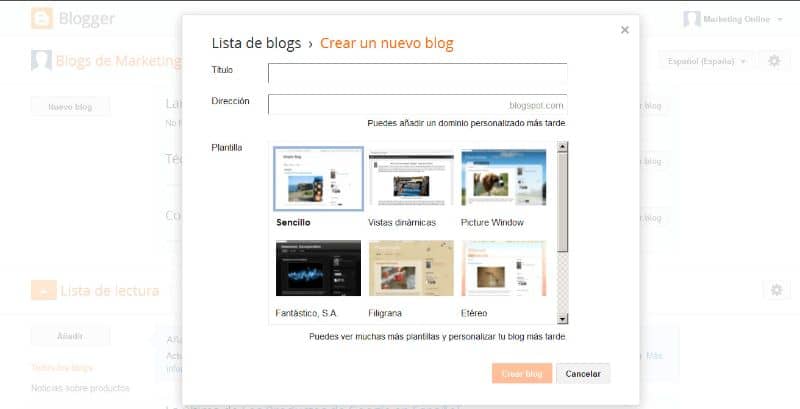This screenshot has width=800, height=409.
Task: Click the Lista de lectura orange icon
Action: (43, 290)
